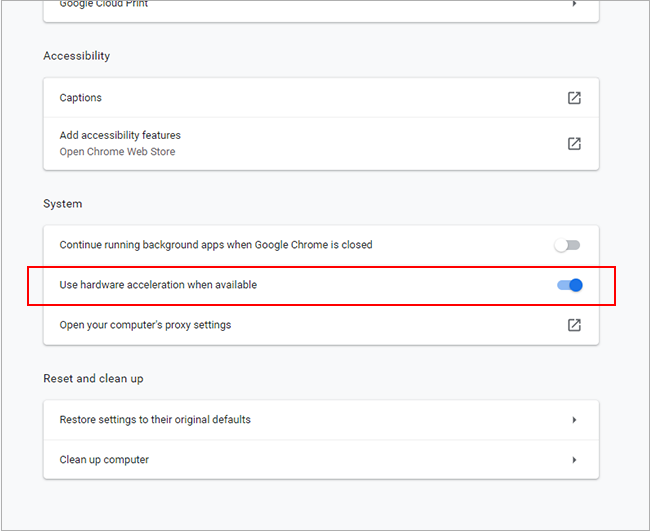Select the Captions row label

[81, 98]
